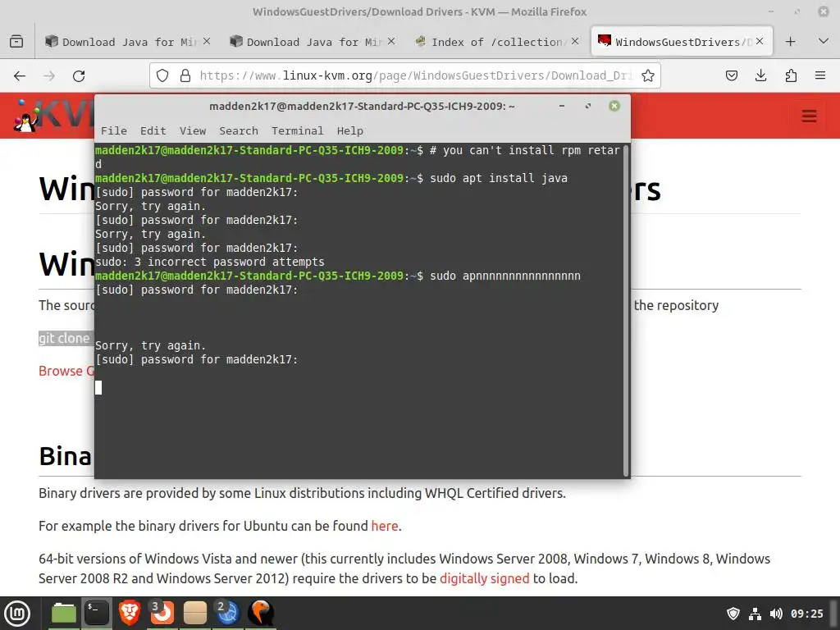Minimize the terminal window
Viewport: 840px width, 630px height.
point(562,106)
